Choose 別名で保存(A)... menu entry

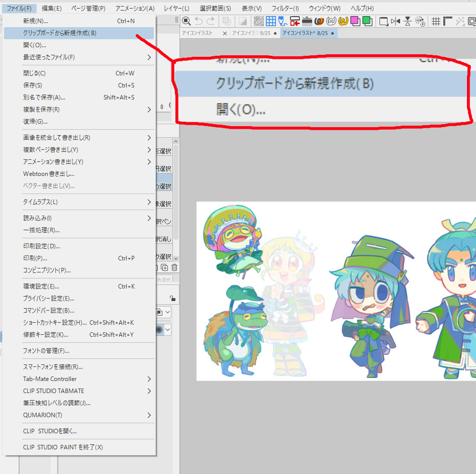click(x=79, y=98)
